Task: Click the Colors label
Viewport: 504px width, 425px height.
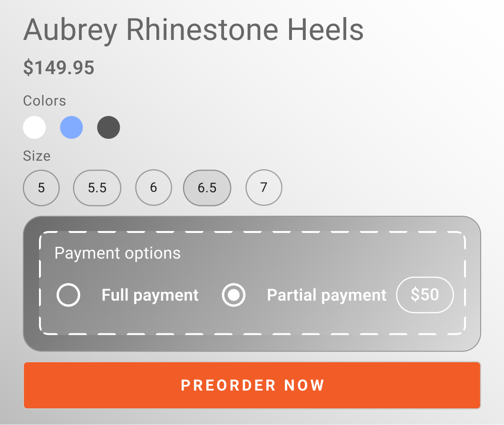Action: [x=45, y=101]
